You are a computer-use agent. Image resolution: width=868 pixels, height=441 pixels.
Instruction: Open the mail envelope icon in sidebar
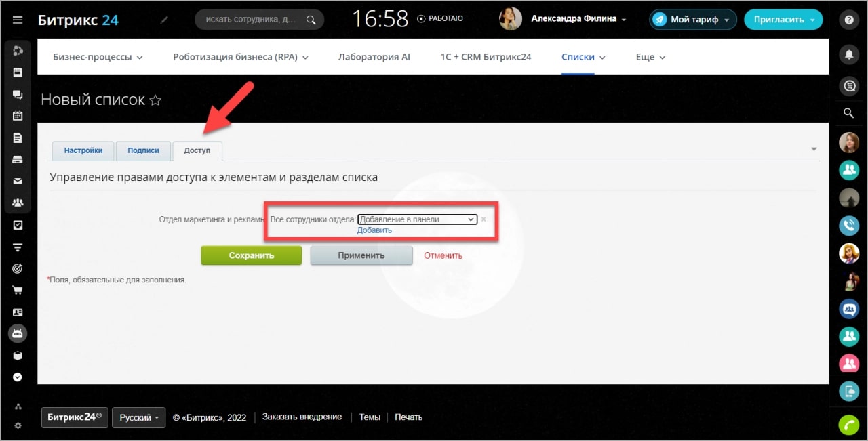[18, 181]
